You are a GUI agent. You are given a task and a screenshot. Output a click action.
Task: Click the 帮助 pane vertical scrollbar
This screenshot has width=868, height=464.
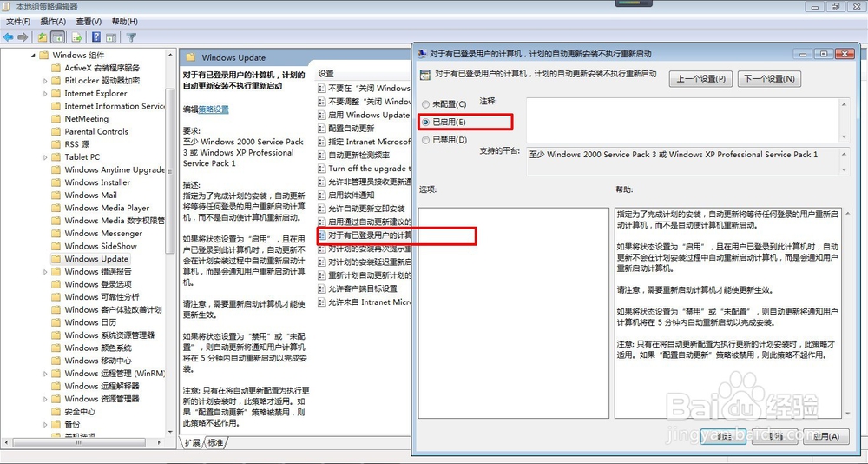(x=847, y=313)
